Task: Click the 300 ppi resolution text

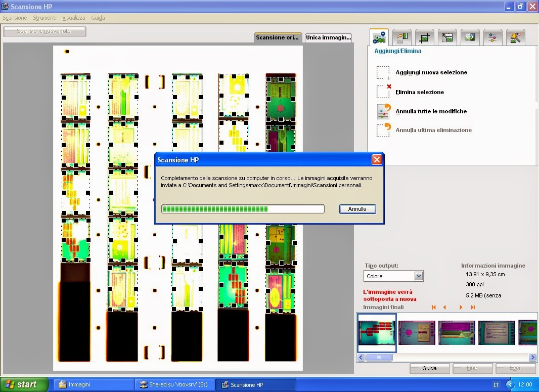Action: point(474,284)
